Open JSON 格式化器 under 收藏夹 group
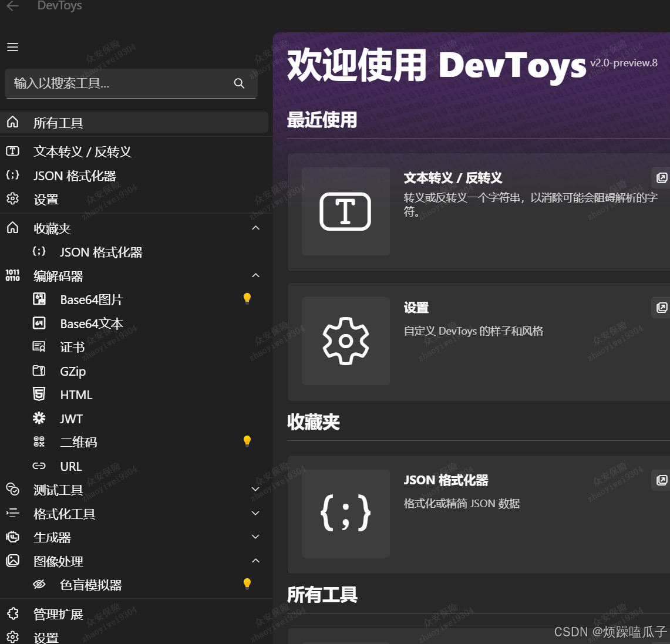Screen dimensions: 670x644 [x=134, y=252]
